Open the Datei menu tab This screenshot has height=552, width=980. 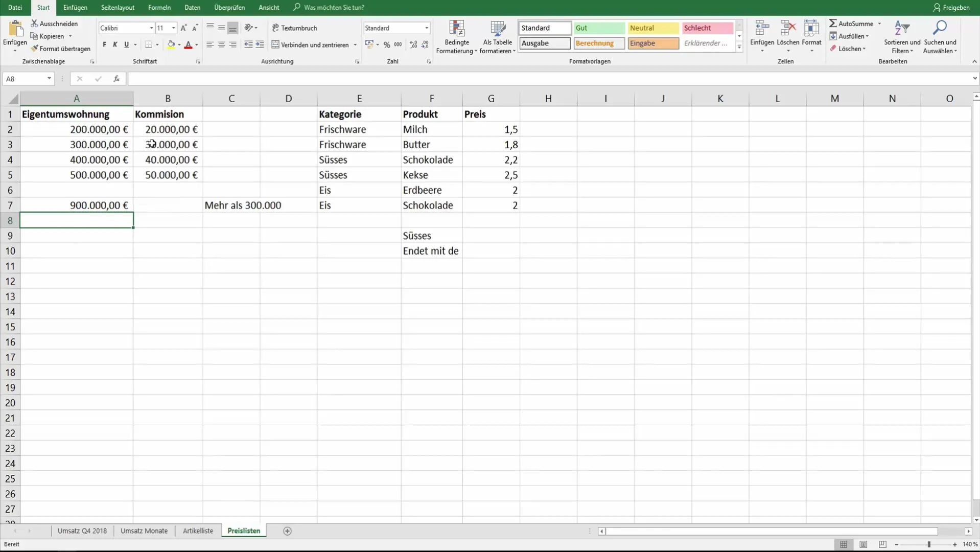[x=15, y=8]
